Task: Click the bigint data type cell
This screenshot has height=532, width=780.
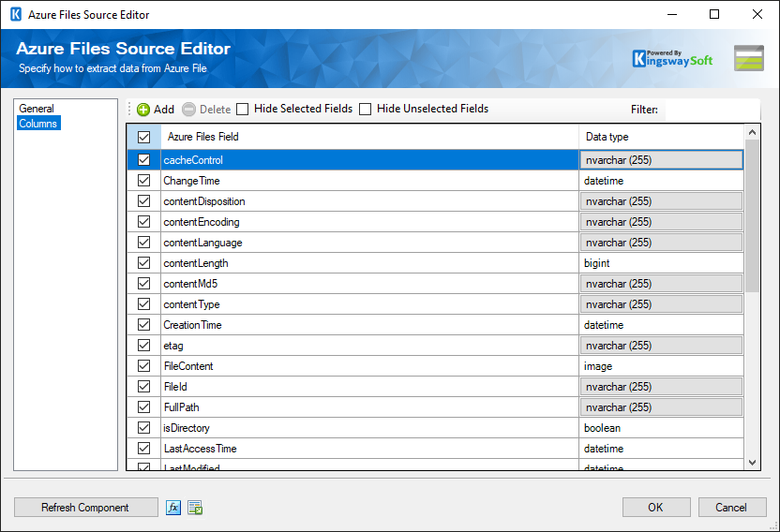Action: click(x=661, y=263)
